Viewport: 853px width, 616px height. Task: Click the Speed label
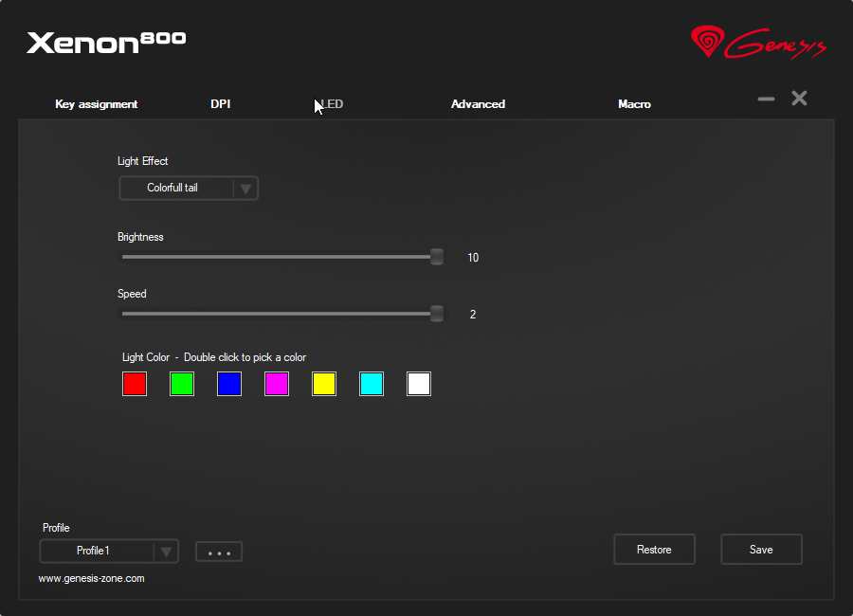[132, 294]
